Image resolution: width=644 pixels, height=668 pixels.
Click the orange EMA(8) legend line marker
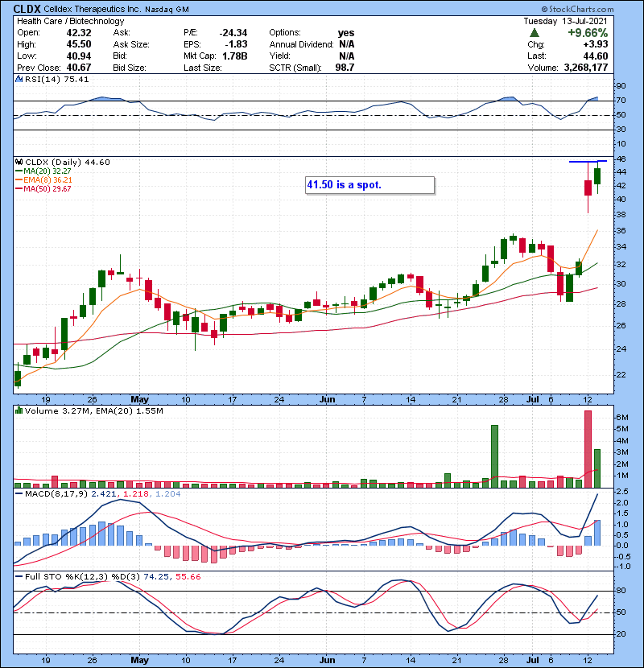[19, 180]
